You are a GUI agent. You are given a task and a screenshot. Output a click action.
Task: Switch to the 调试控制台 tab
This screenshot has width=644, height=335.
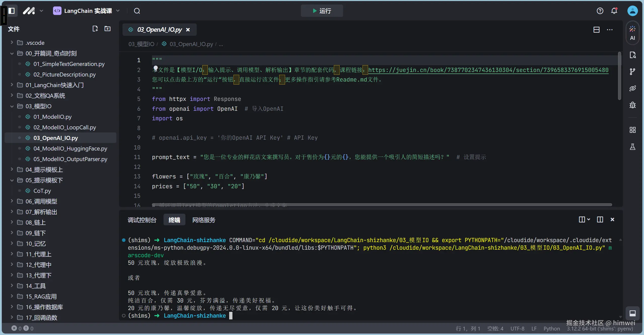(142, 220)
